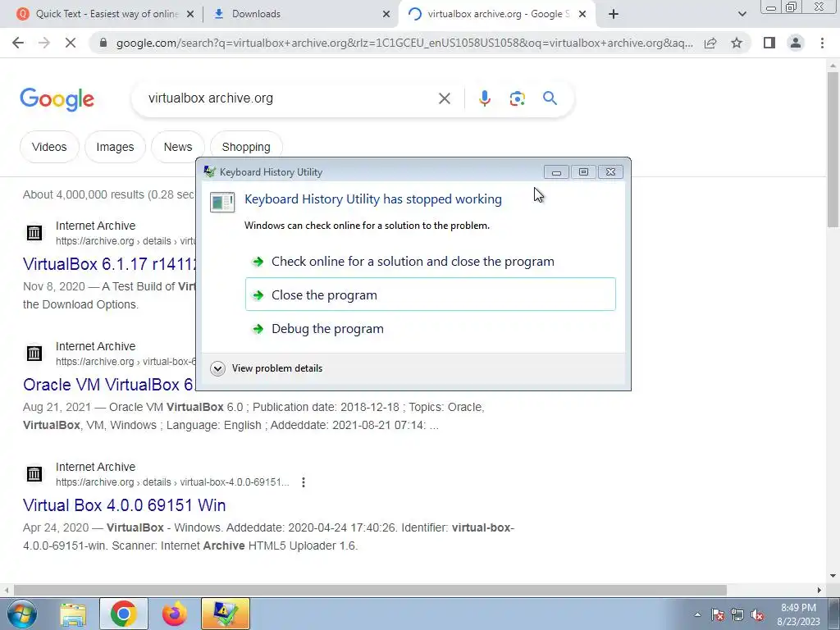Image resolution: width=840 pixels, height=630 pixels.
Task: Open Oracle VM VirtualBox 6 result link
Action: tap(109, 385)
